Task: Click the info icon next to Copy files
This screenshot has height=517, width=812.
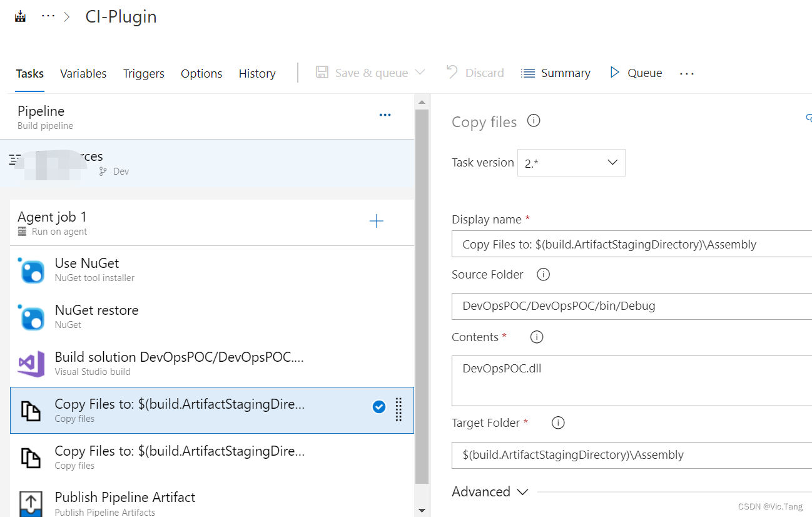Action: tap(533, 121)
